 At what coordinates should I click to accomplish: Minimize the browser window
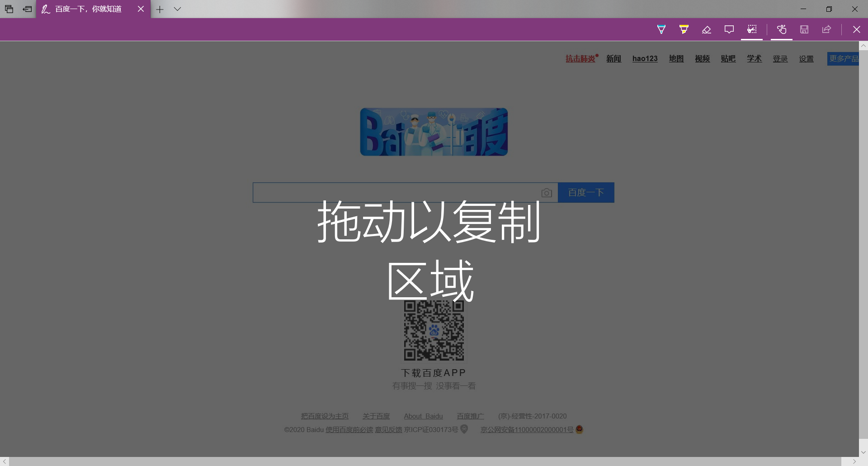pos(803,9)
